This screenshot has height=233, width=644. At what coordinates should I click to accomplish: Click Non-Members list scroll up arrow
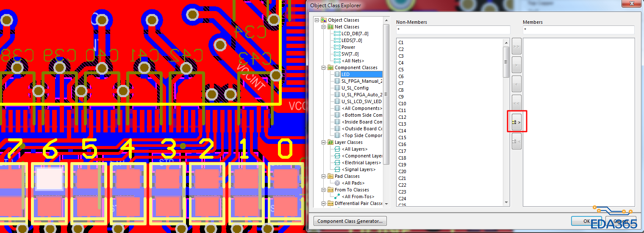click(x=506, y=42)
